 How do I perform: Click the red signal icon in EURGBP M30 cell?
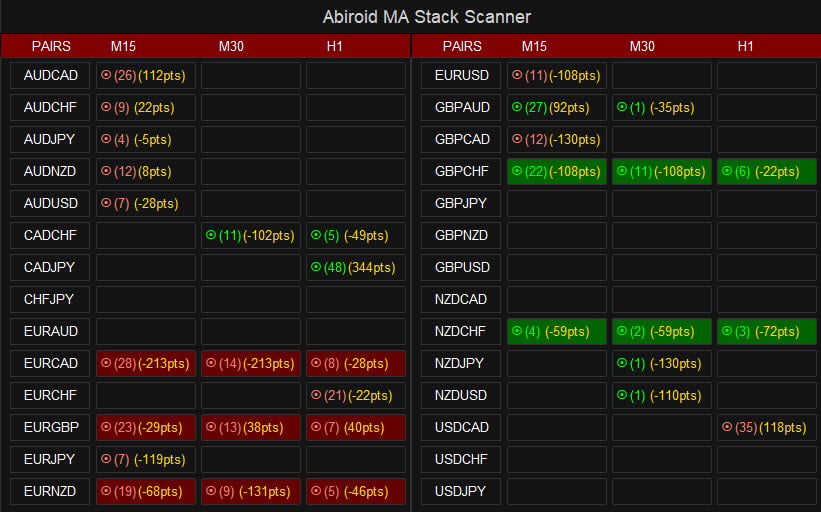pos(211,427)
